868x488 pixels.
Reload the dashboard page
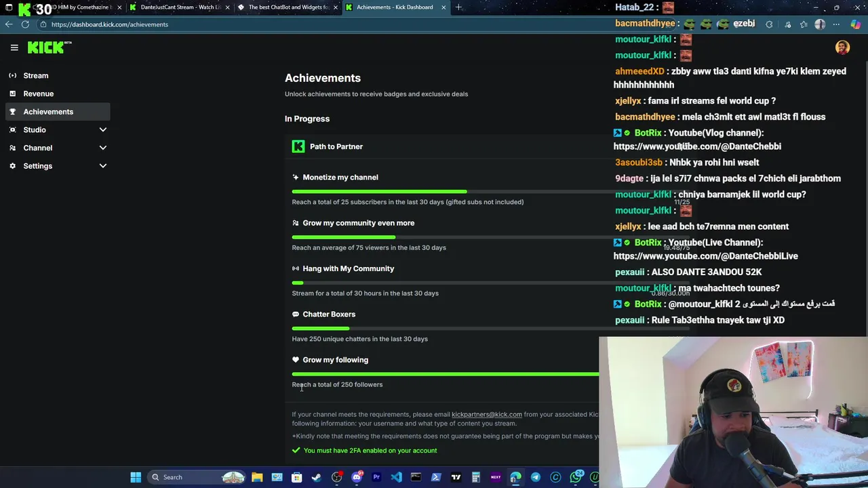[x=25, y=24]
